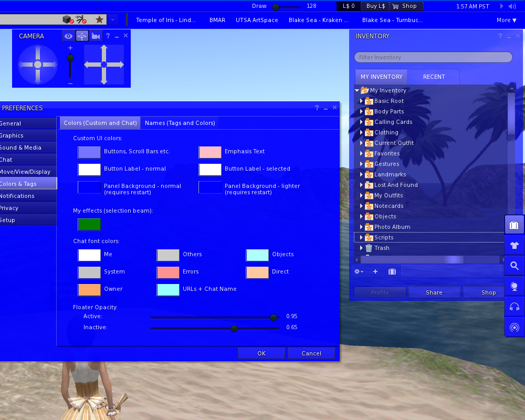The width and height of the screenshot is (525, 420).
Task: Click the green selection beam color swatch
Action: click(x=89, y=224)
